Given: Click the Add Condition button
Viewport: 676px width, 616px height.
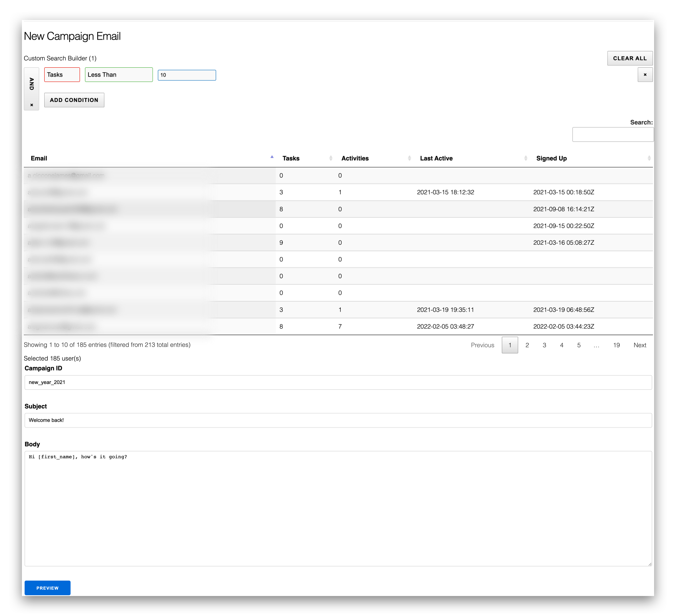Looking at the screenshot, I should pos(74,100).
